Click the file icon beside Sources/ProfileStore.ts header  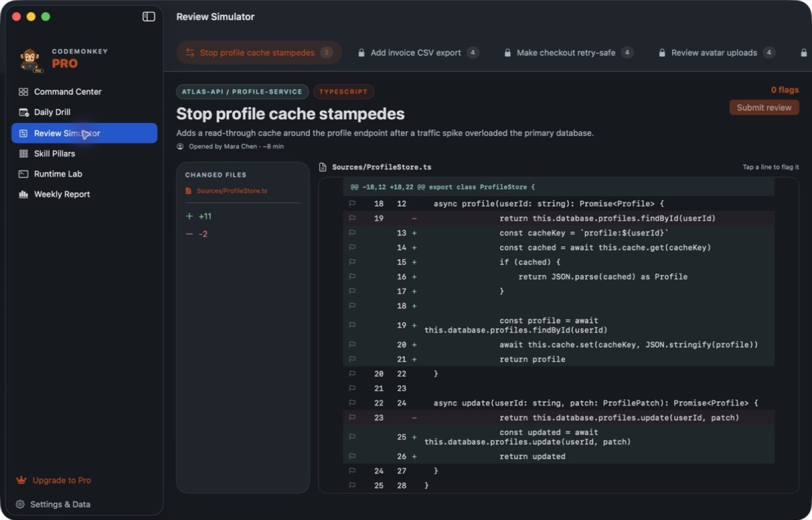(323, 167)
